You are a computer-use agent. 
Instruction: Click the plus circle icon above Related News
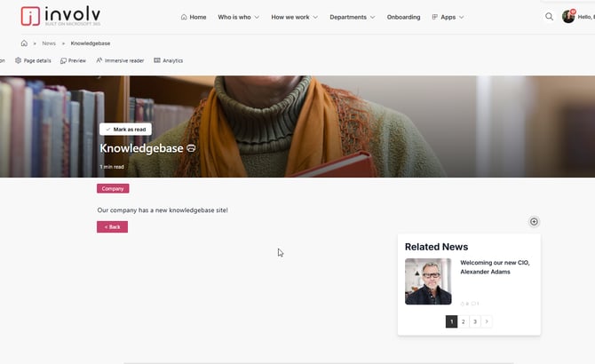[x=534, y=222]
